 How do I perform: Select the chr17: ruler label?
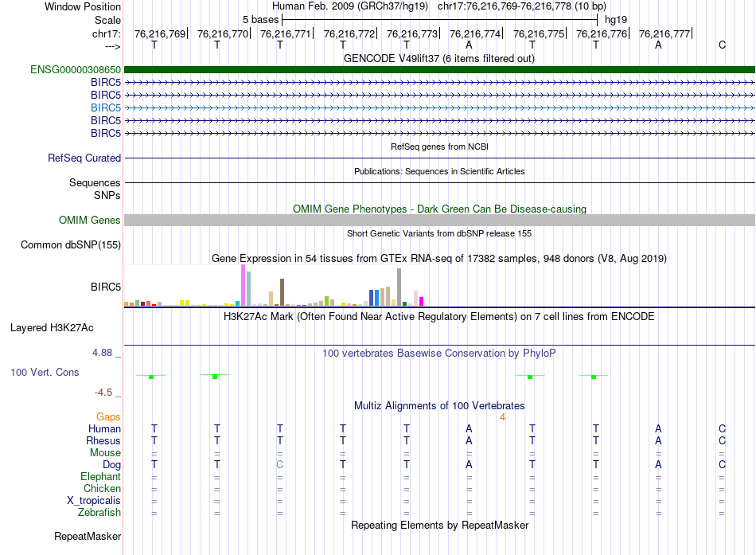tap(106, 33)
